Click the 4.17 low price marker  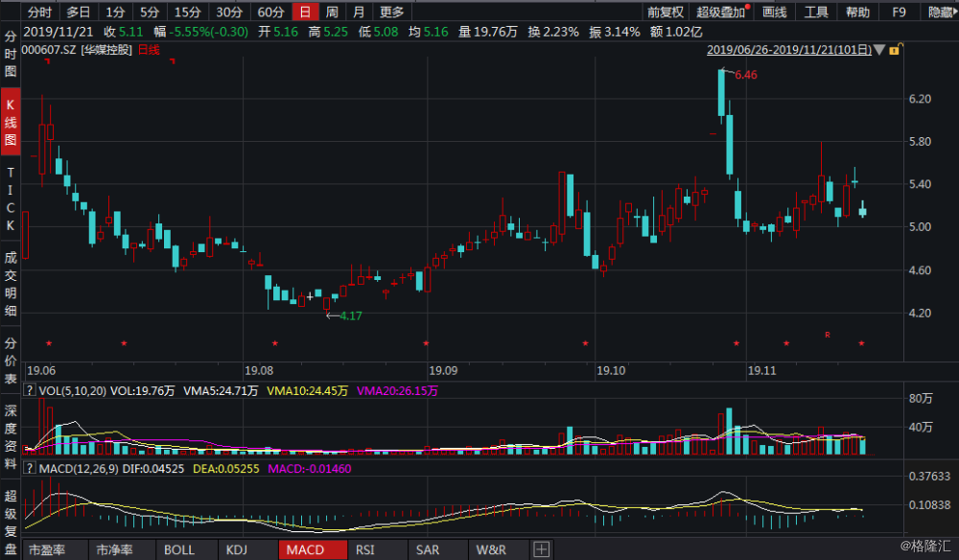(350, 316)
